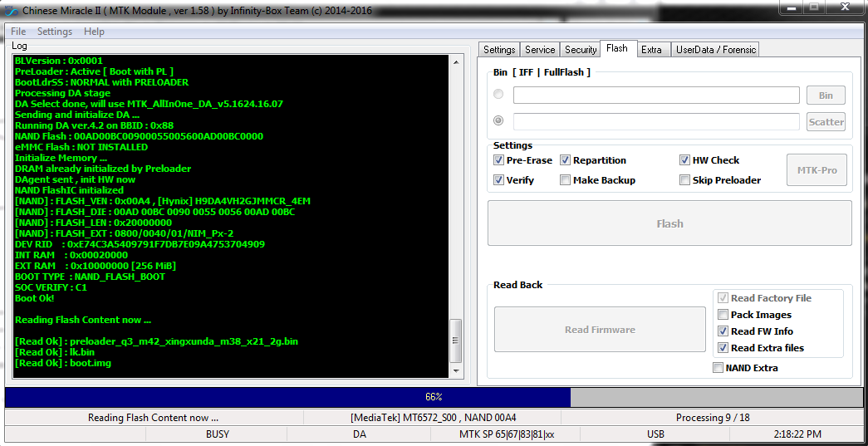Click the 'NAND FlashIC initialized' log line
The width and height of the screenshot is (868, 446).
(69, 190)
